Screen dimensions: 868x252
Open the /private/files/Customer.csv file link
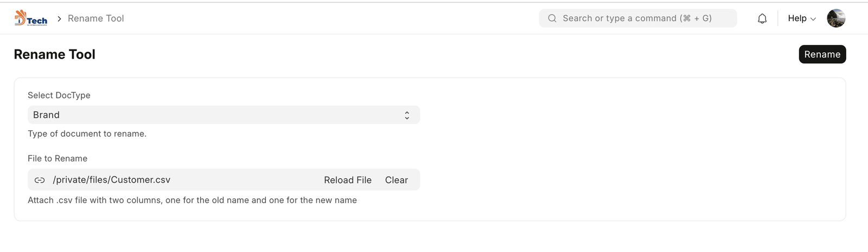pos(112,180)
